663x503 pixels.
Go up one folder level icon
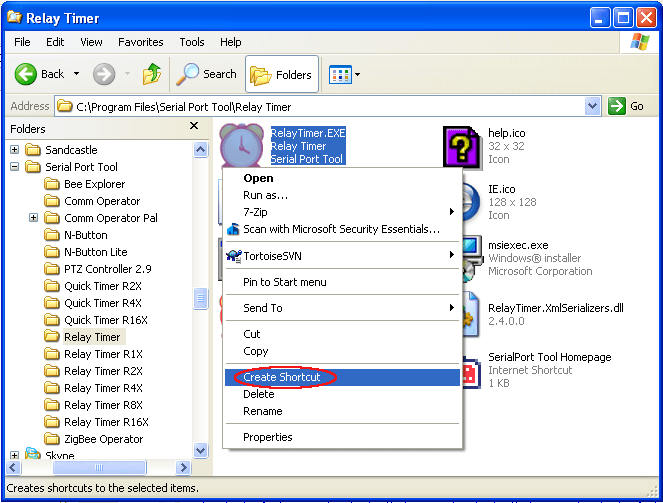point(152,74)
